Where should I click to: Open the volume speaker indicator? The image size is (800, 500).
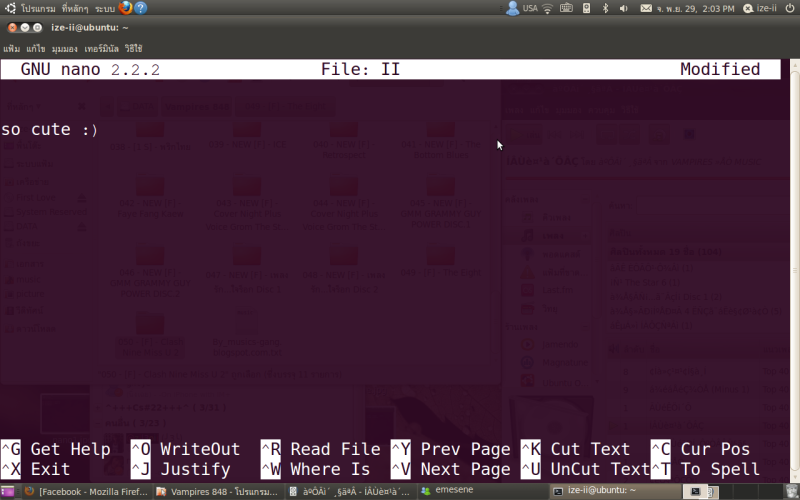tap(623, 8)
